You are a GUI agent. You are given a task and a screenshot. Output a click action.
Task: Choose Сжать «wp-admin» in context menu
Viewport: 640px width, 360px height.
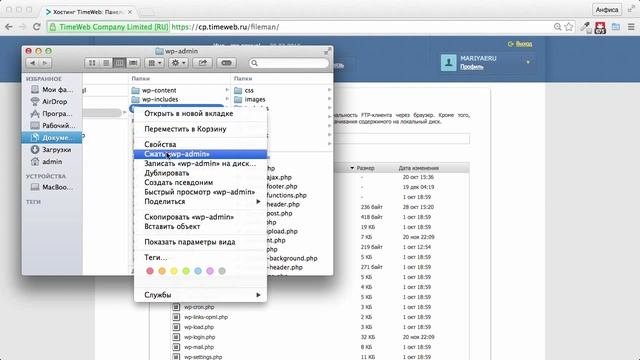pyautogui.click(x=200, y=154)
